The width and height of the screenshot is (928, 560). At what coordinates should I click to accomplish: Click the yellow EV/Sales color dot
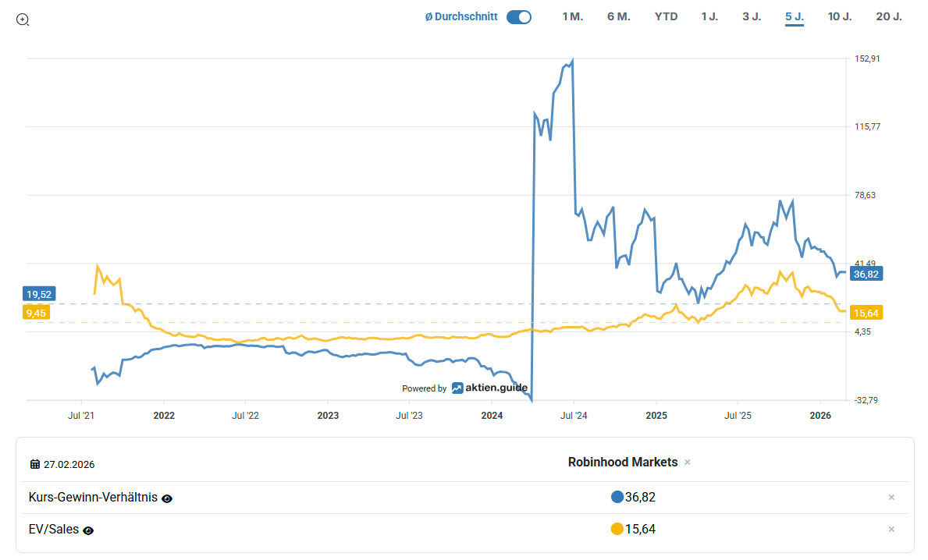(617, 529)
